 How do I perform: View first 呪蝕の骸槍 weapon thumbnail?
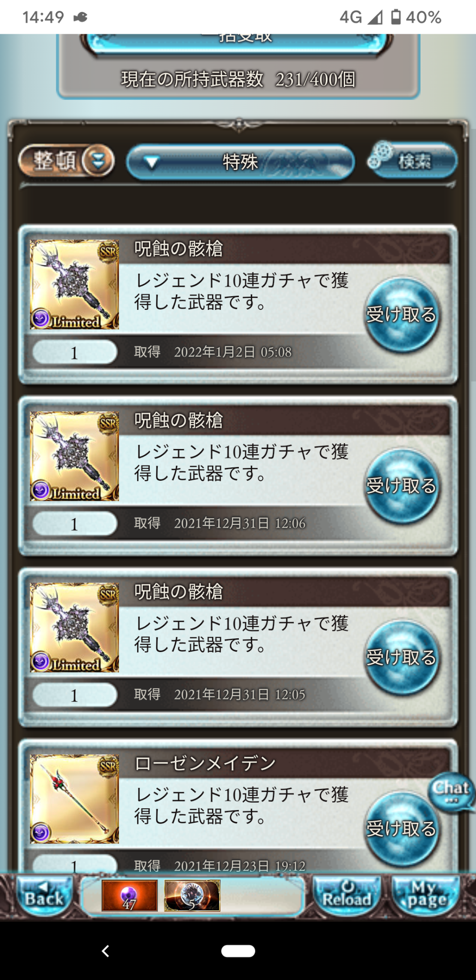74,284
